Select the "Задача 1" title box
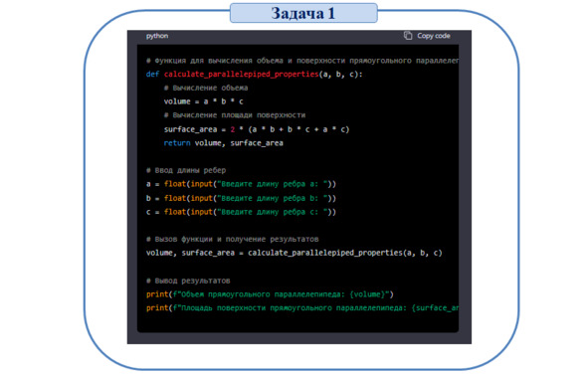Image resolution: width=588 pixels, height=375 pixels. click(303, 13)
